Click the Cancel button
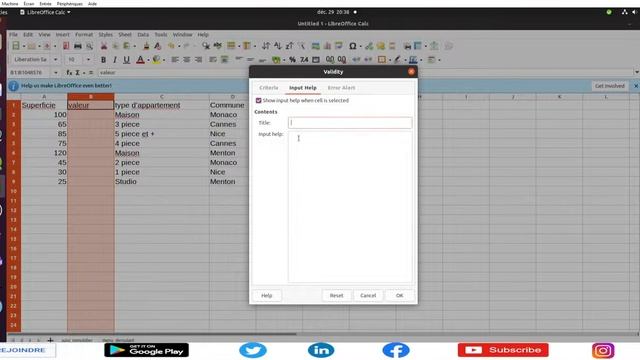The height and width of the screenshot is (360, 640). [368, 296]
